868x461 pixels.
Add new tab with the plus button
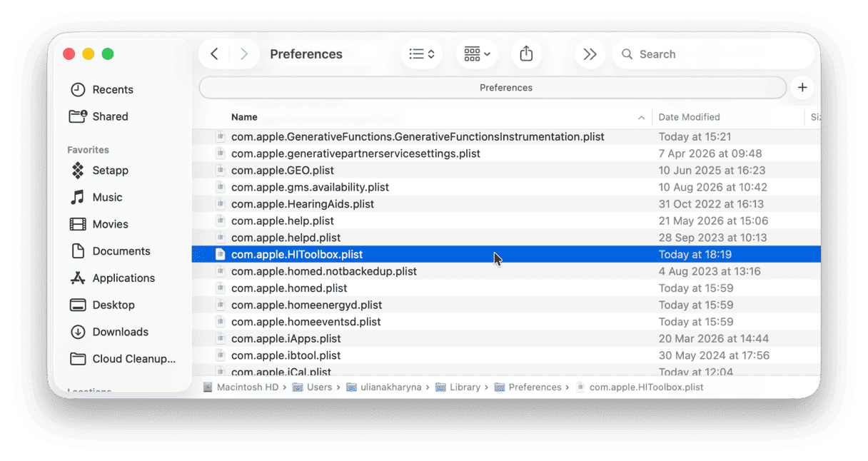tap(802, 88)
